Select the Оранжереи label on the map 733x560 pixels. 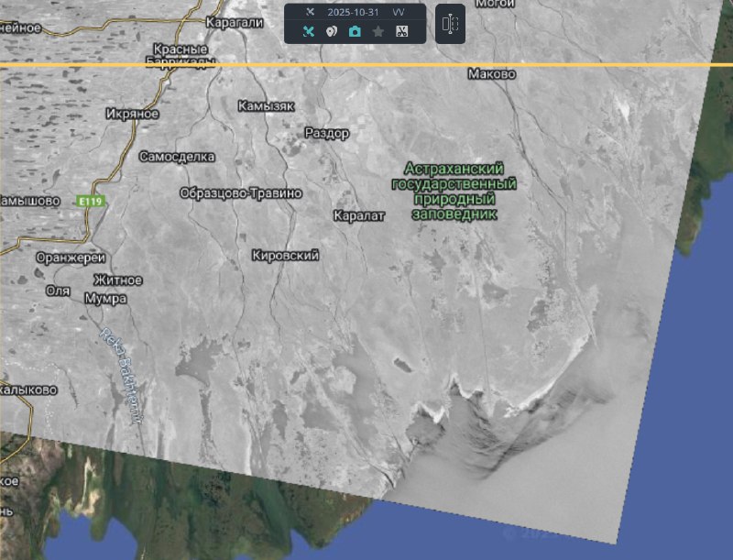71,258
